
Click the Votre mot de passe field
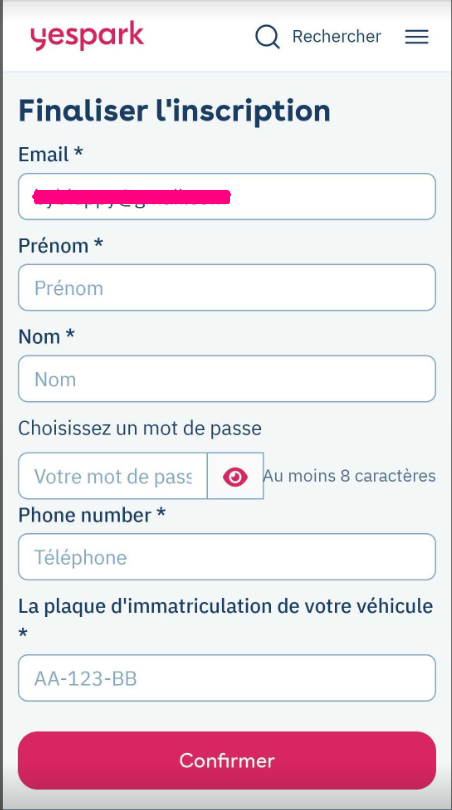[113, 476]
